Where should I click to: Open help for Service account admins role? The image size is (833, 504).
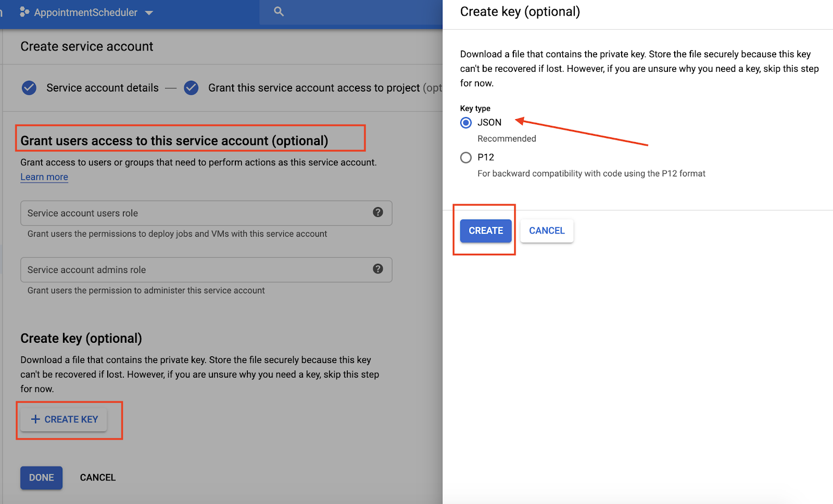coord(378,269)
